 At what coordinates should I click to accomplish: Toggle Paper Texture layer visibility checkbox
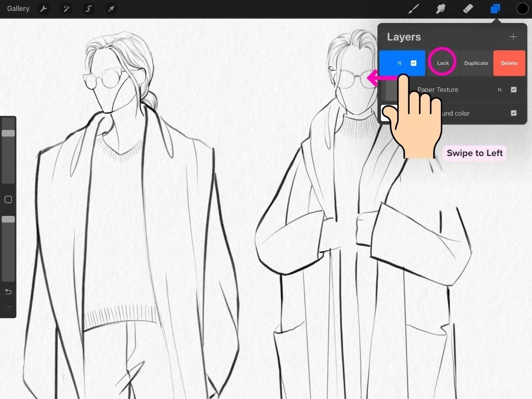(513, 90)
